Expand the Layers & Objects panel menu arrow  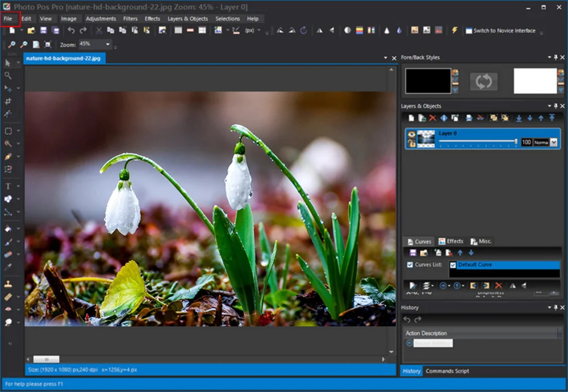point(549,106)
